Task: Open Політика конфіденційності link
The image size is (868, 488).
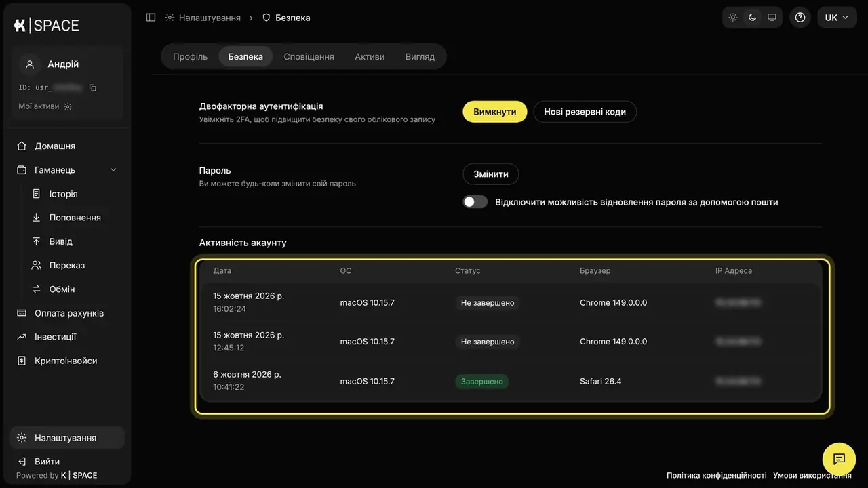Action: click(x=716, y=476)
